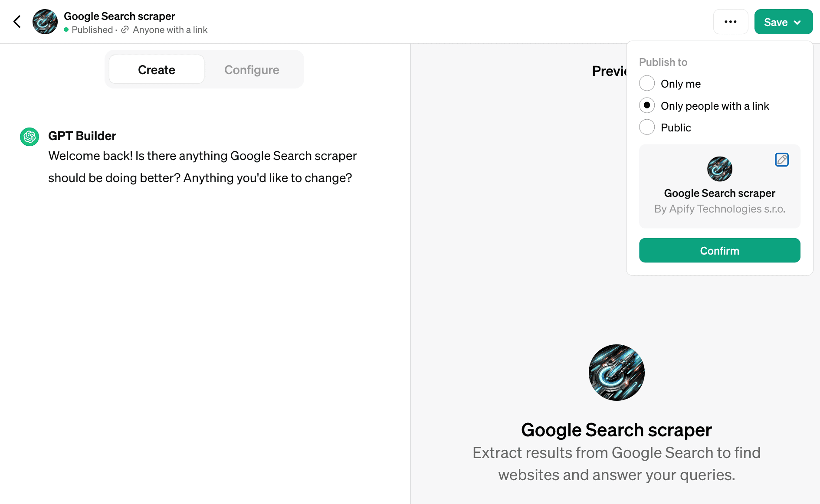Screen dimensions: 820x504
Task: Click the Published status indicator dot
Action: pyautogui.click(x=66, y=29)
